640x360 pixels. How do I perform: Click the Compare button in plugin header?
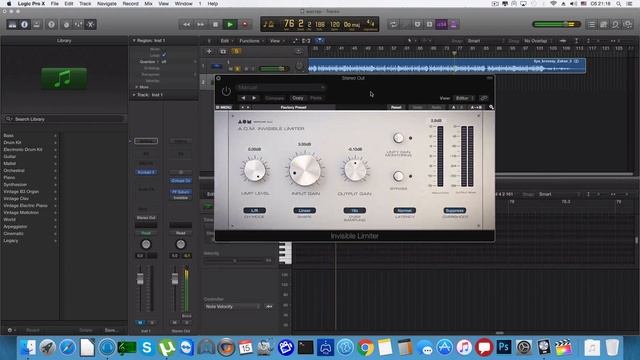[x=275, y=98]
